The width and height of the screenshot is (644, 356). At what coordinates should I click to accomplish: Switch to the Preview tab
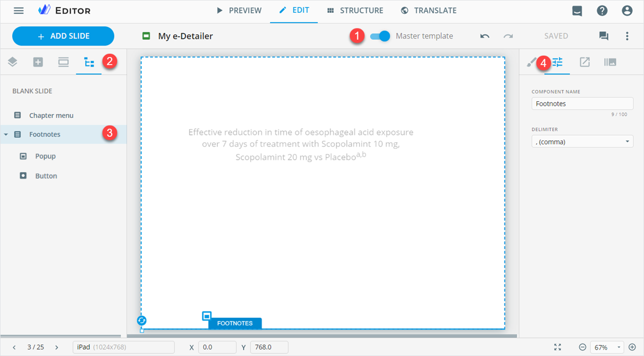(239, 11)
